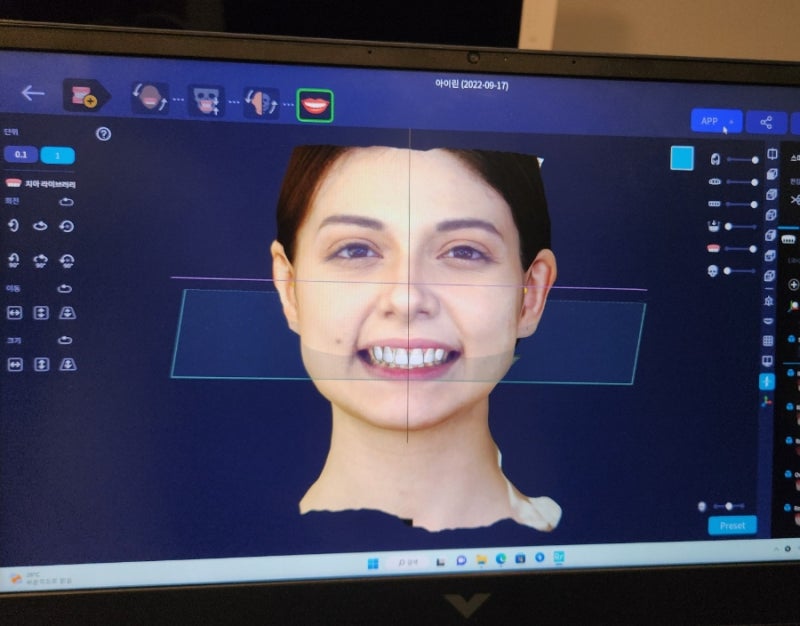
Task: Switch unit increment to 1
Action: coord(57,152)
